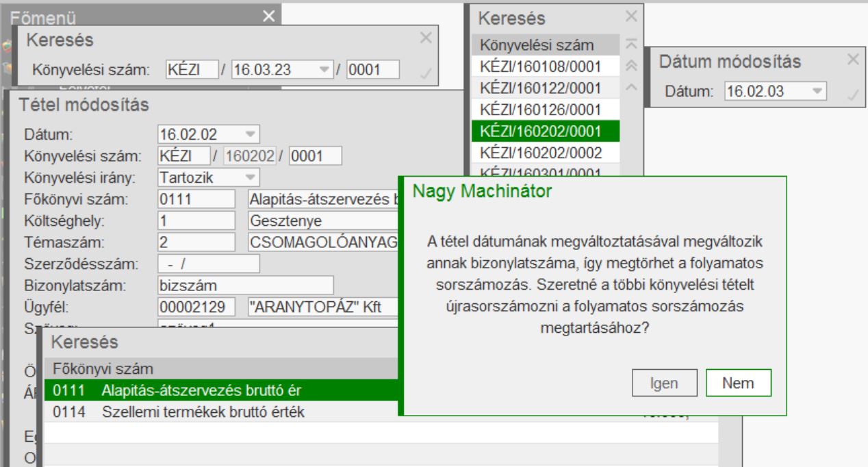Select row KÉZI/160126/0001
The height and width of the screenshot is (467, 868).
point(546,110)
